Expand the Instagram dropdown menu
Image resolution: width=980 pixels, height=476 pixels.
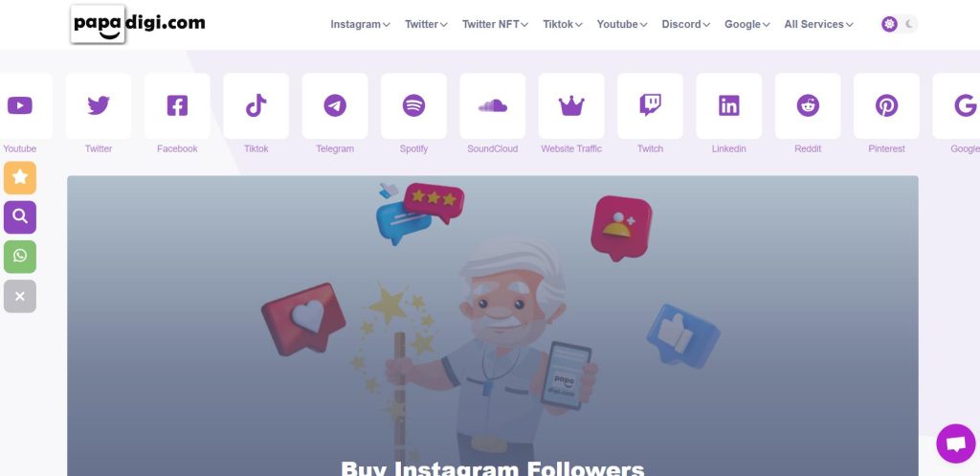[x=360, y=24]
